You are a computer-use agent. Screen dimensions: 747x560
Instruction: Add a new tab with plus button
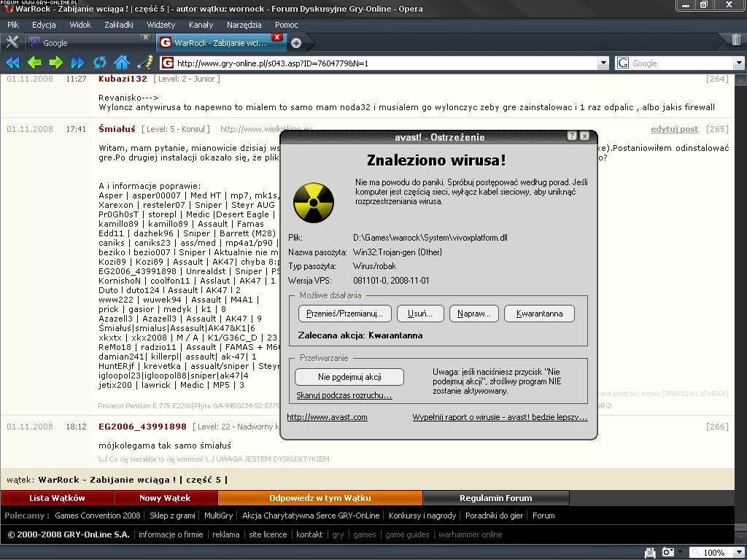[296, 43]
